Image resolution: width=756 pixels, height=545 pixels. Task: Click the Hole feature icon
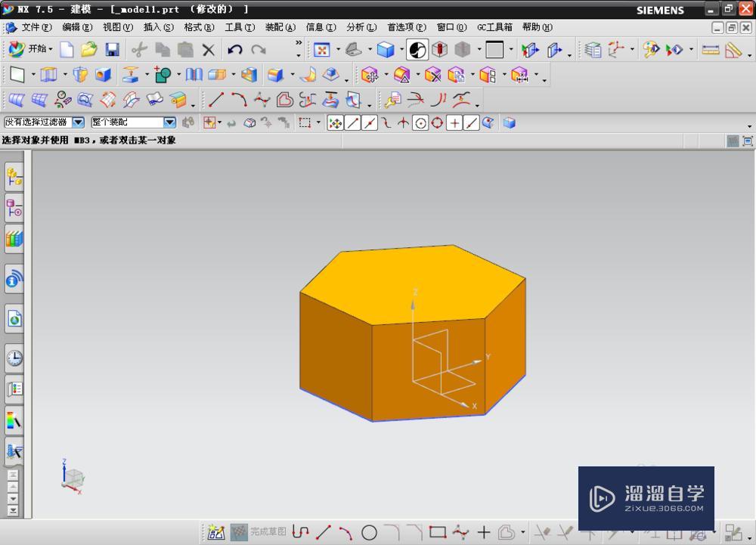coord(103,75)
